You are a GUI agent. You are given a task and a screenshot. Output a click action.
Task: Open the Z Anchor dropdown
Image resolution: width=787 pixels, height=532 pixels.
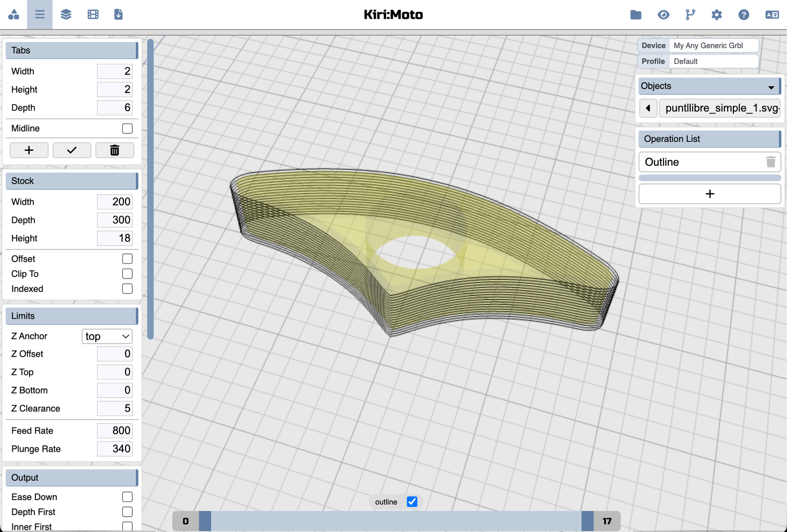(x=107, y=336)
